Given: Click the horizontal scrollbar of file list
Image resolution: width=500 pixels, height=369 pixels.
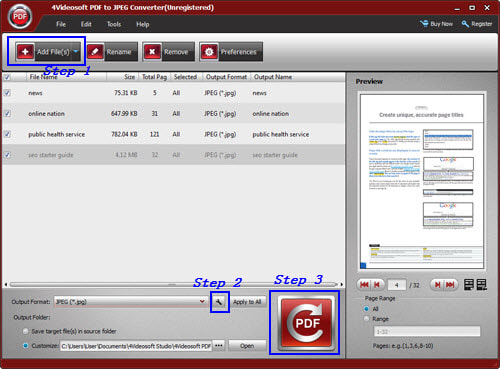Looking at the screenshot, I should tap(173, 284).
